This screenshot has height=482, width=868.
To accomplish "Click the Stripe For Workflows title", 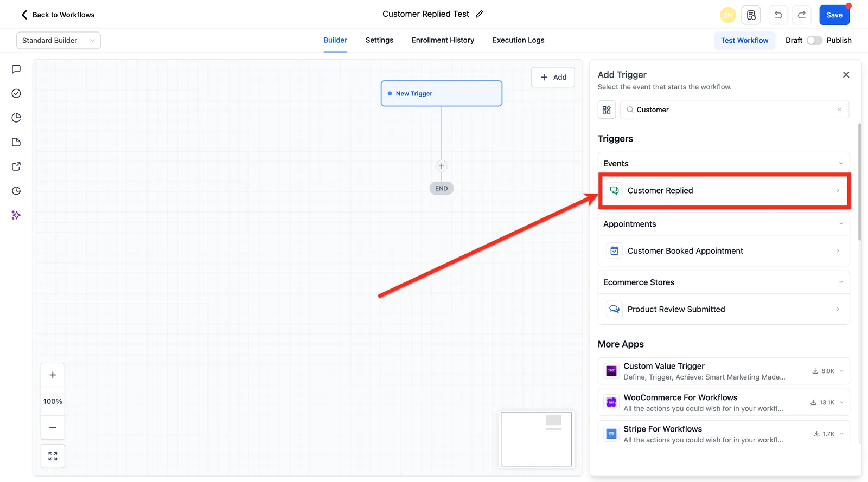I will tap(662, 429).
